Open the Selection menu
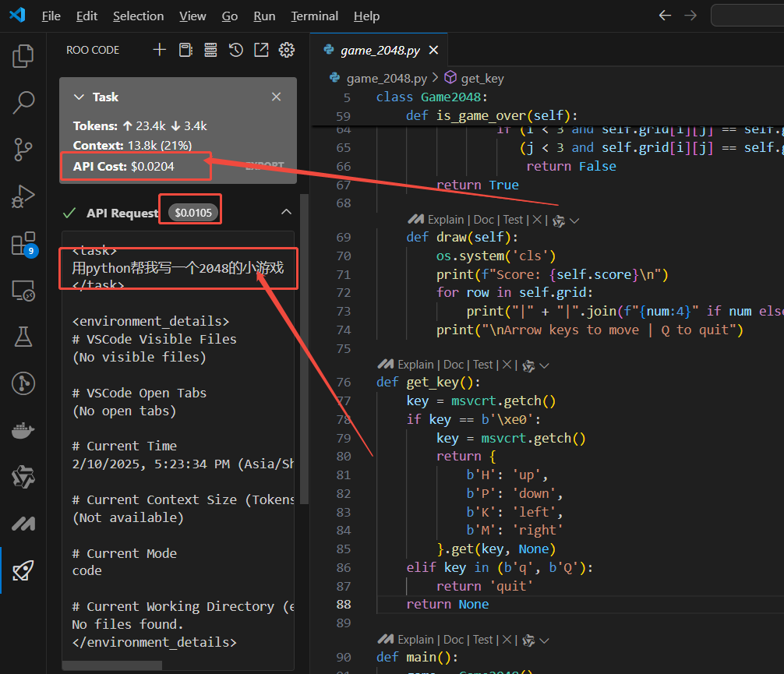784x674 pixels. [138, 16]
